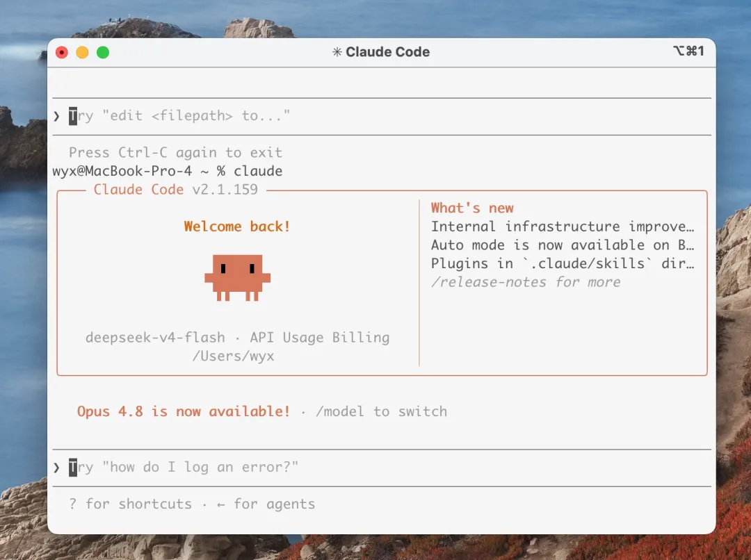Click the red close window button
This screenshot has height=560, width=751.
point(62,52)
